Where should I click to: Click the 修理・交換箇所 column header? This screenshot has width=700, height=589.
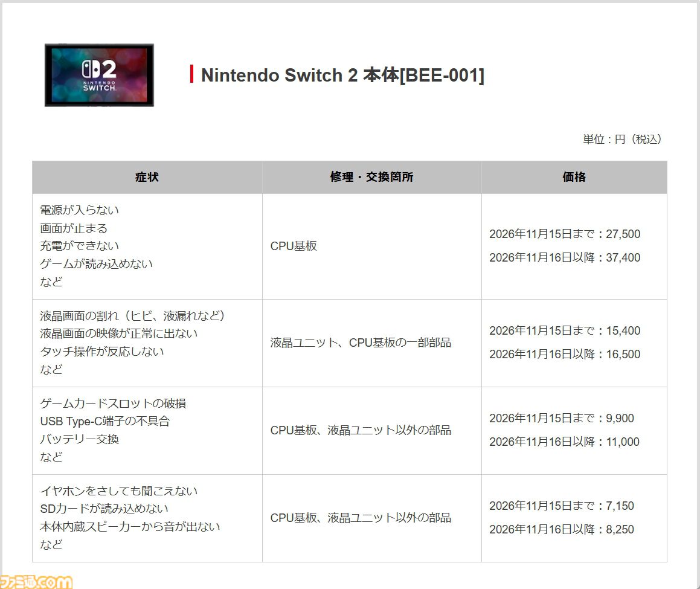pos(372,177)
